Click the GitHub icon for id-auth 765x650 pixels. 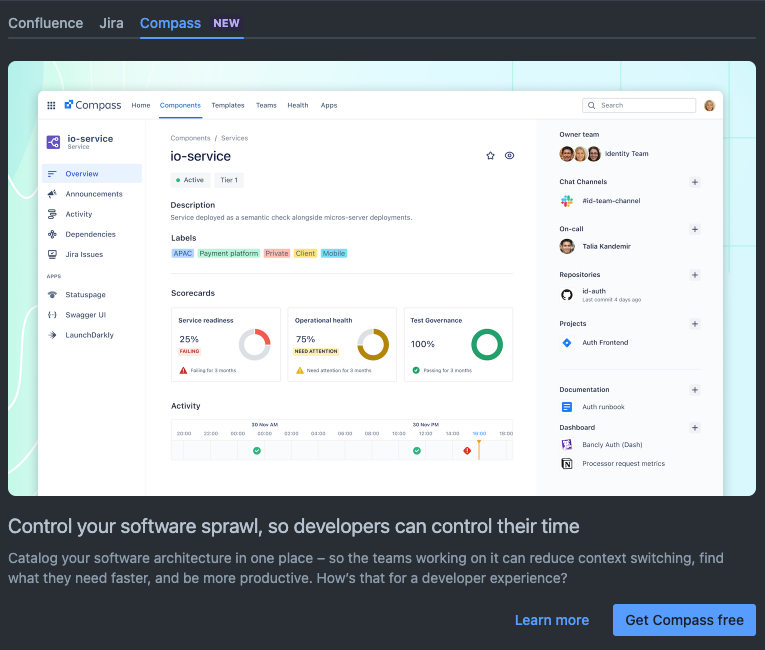tap(566, 295)
